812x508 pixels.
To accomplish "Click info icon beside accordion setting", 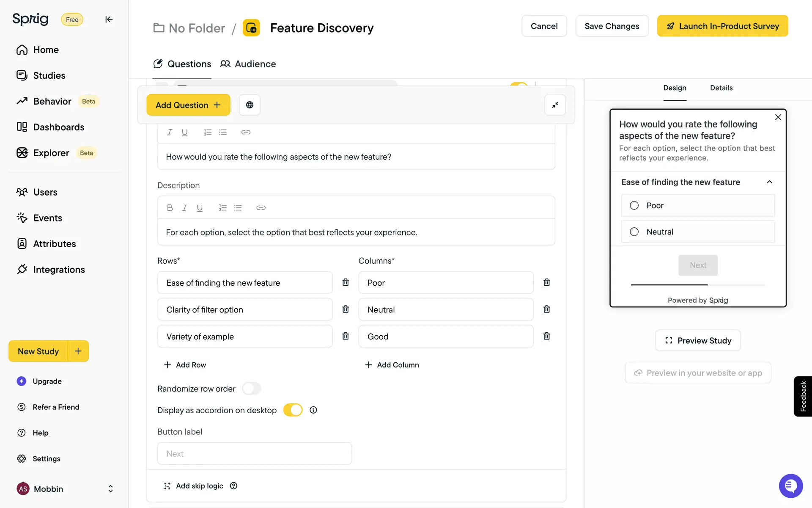I will click(313, 410).
